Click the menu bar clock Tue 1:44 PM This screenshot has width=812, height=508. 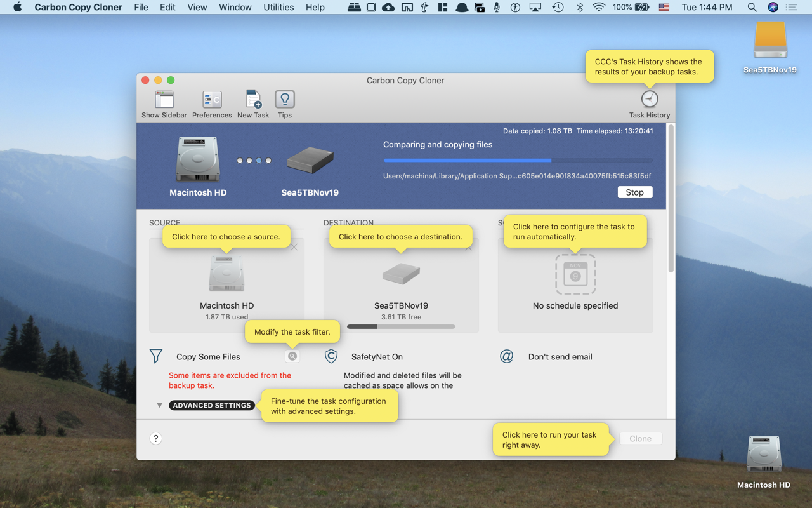click(x=707, y=7)
